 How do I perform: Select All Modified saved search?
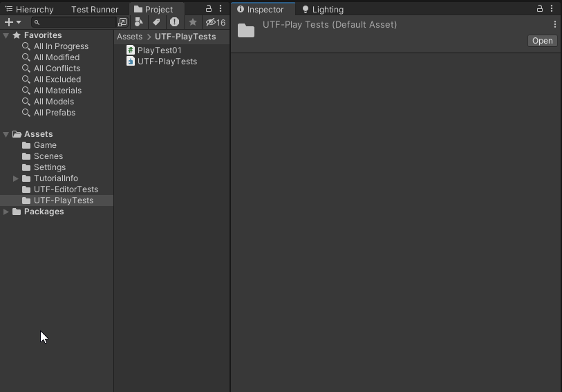coord(57,57)
